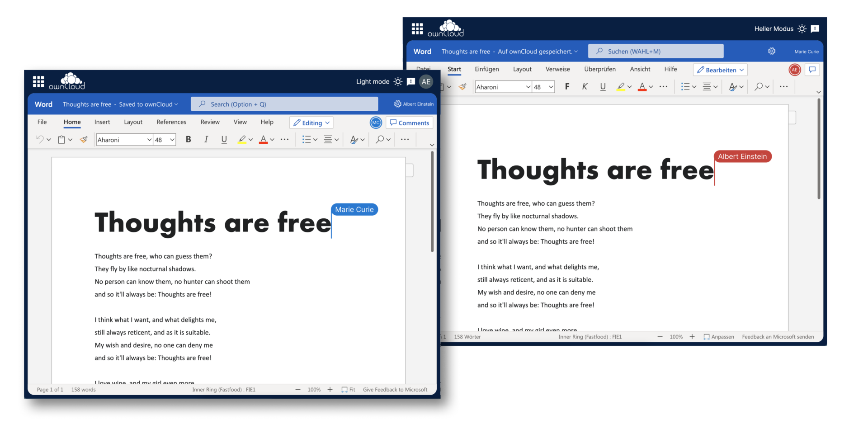Select format painter brush in German window

click(462, 87)
